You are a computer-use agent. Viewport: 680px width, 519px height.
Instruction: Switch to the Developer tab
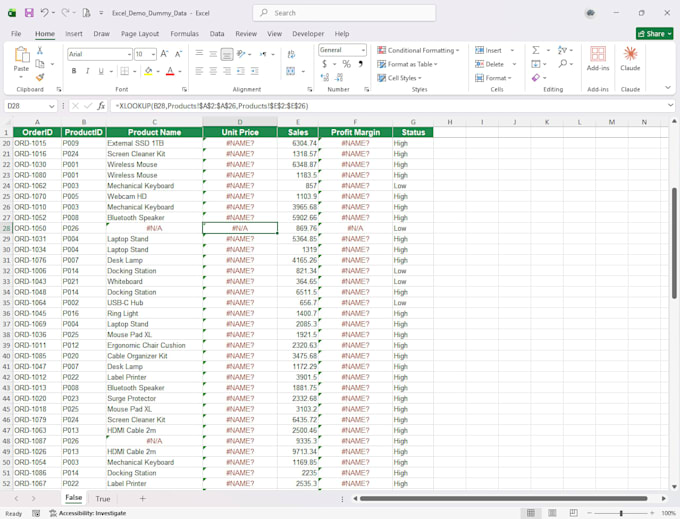point(308,33)
